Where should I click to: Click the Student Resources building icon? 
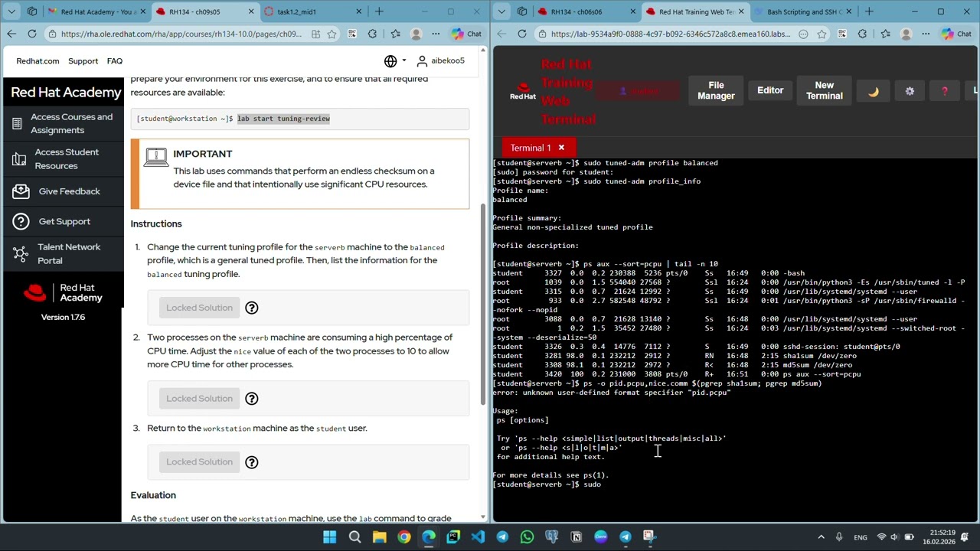[x=18, y=158]
